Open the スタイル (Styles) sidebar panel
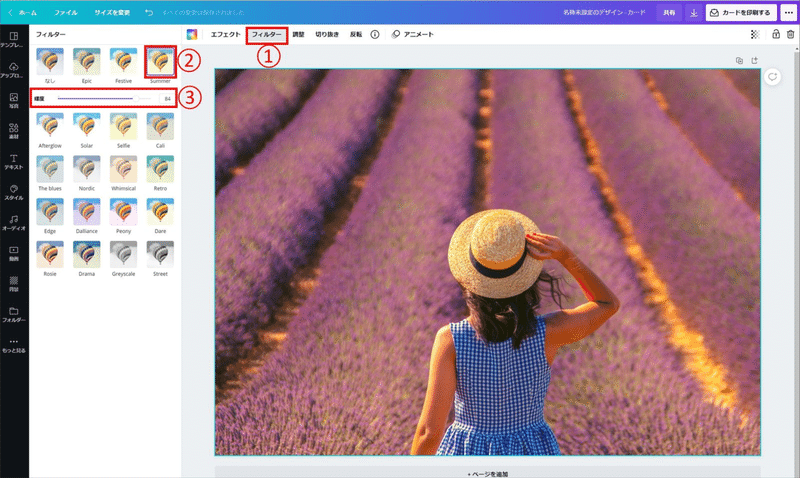The height and width of the screenshot is (478, 800). (x=14, y=193)
